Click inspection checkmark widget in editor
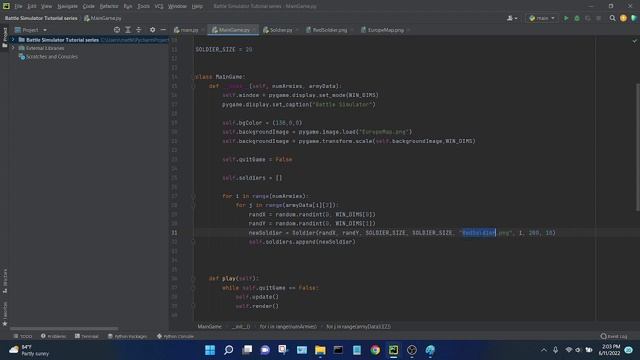Viewport: 640px width, 360px height. tap(634, 41)
